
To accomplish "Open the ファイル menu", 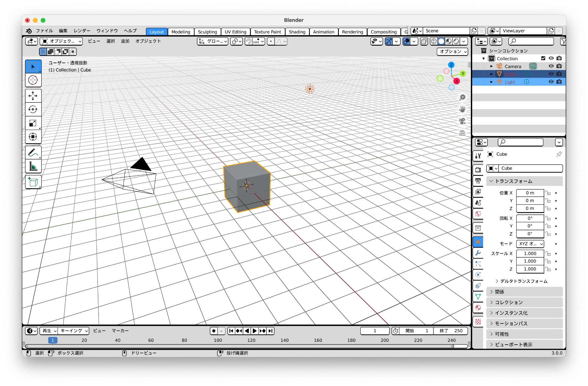I will 44,31.
